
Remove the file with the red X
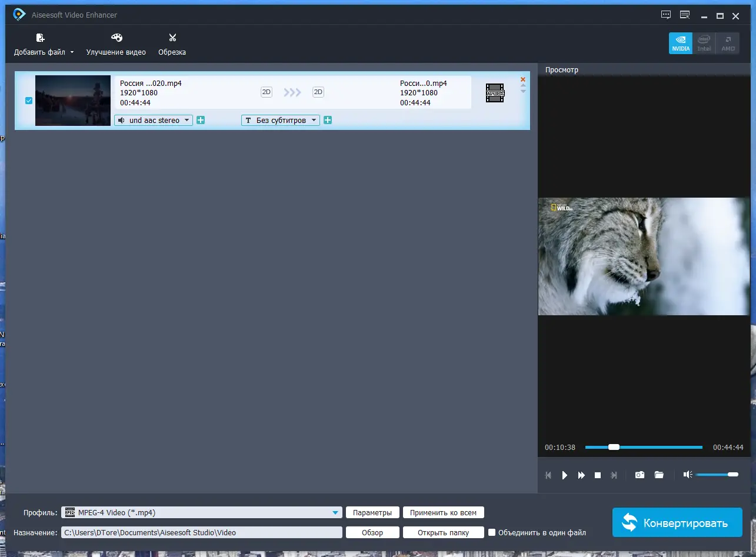pos(523,79)
